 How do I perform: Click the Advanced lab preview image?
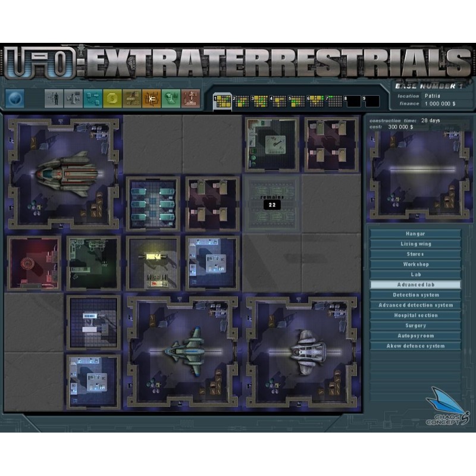click(415, 168)
